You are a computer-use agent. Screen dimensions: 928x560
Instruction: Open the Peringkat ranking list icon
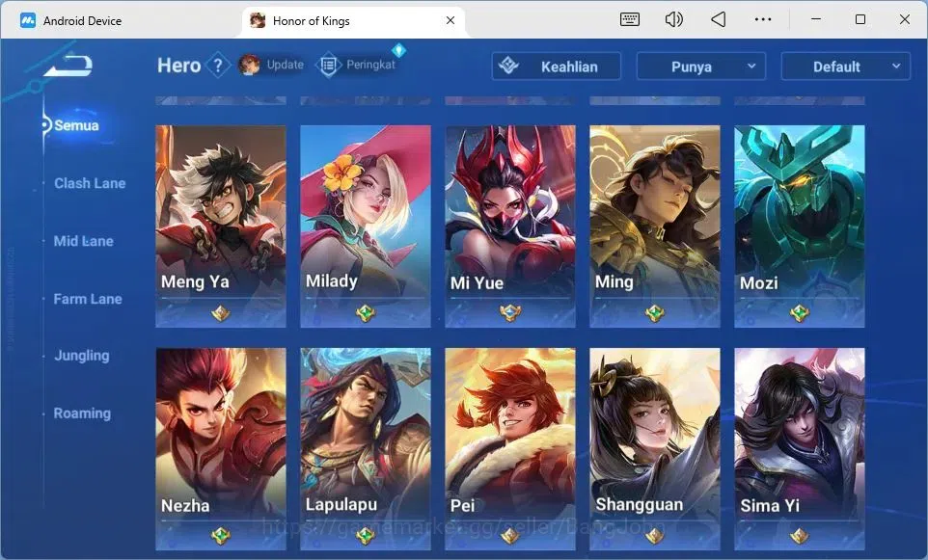click(329, 65)
